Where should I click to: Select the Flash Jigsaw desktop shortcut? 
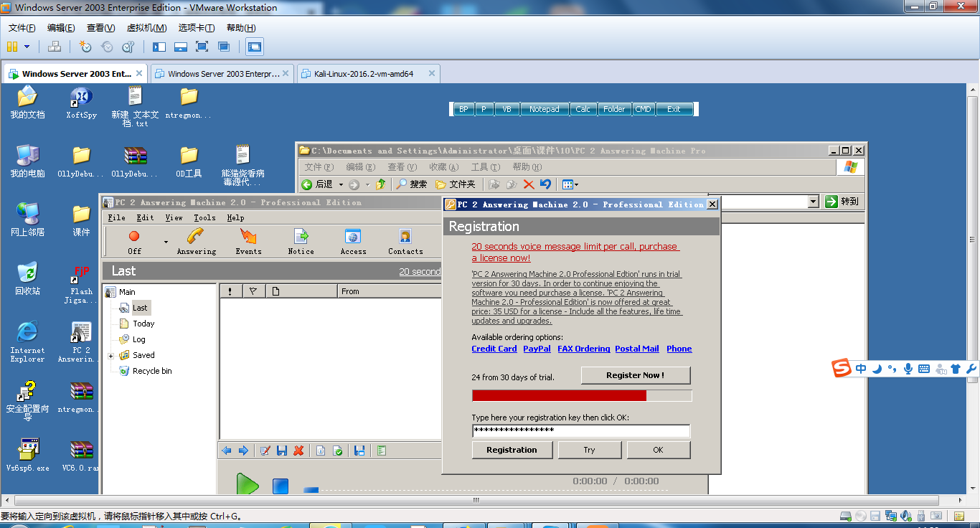pos(81,284)
